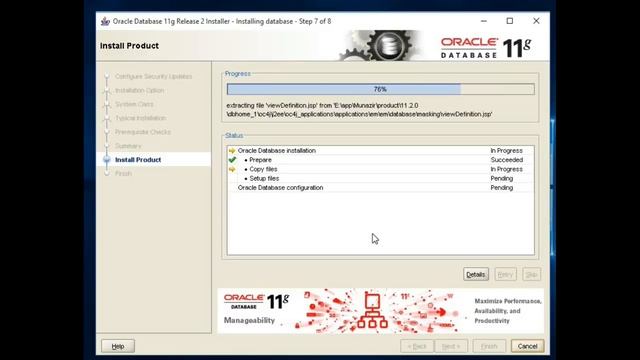
Task: Cancel the installation
Action: pos(527,346)
